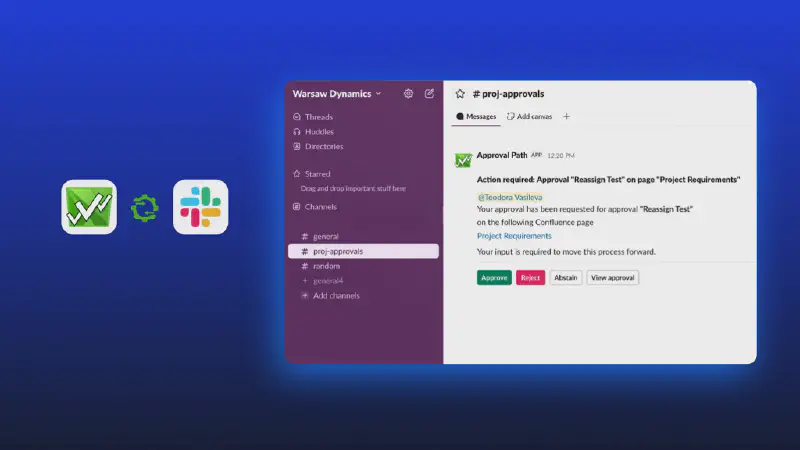Image resolution: width=800 pixels, height=450 pixels.
Task: Click the "Action required" message heading
Action: pyautogui.click(x=608, y=180)
